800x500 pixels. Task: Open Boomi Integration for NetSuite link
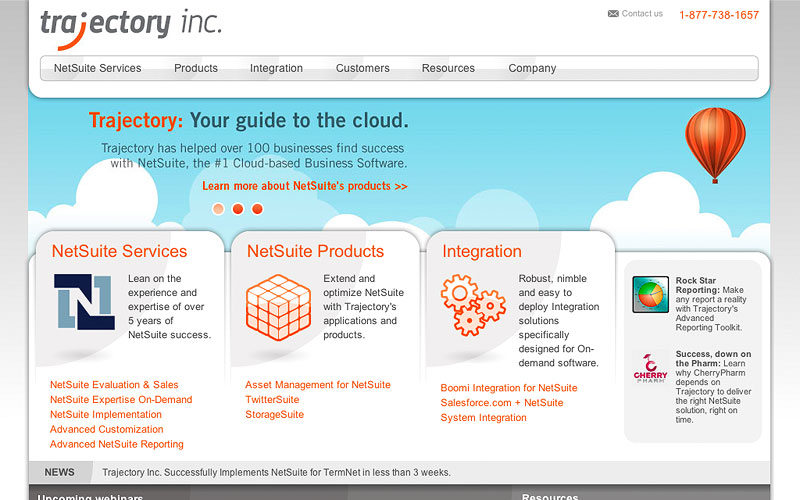click(508, 388)
